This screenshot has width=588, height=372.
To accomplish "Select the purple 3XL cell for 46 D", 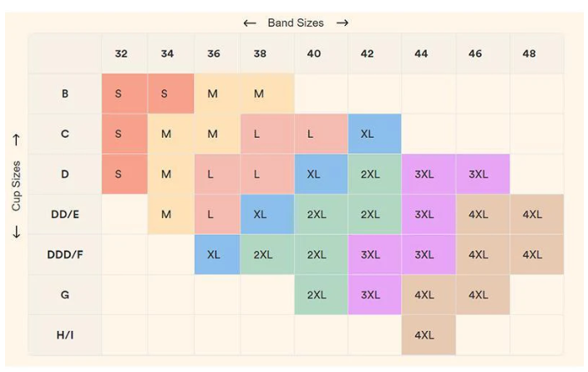I will point(478,174).
